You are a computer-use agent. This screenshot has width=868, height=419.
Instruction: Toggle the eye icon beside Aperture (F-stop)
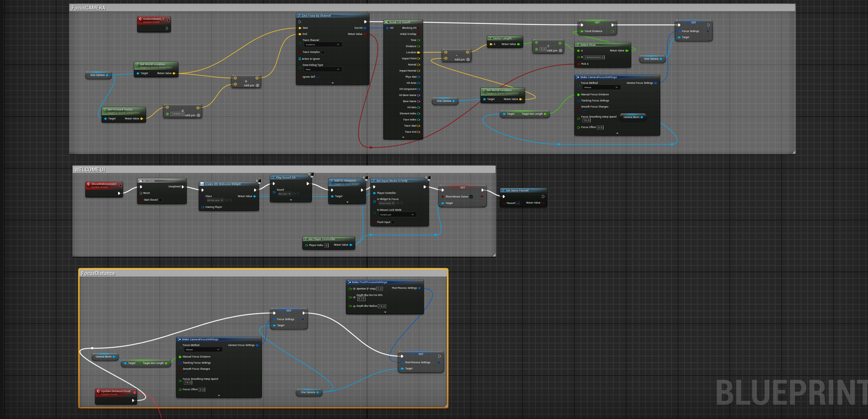[x=354, y=289]
